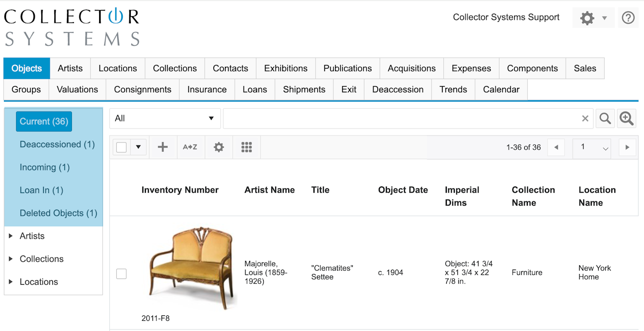Viewport: 644px width, 331px height.
Task: Open the All search filter dropdown
Action: [165, 118]
